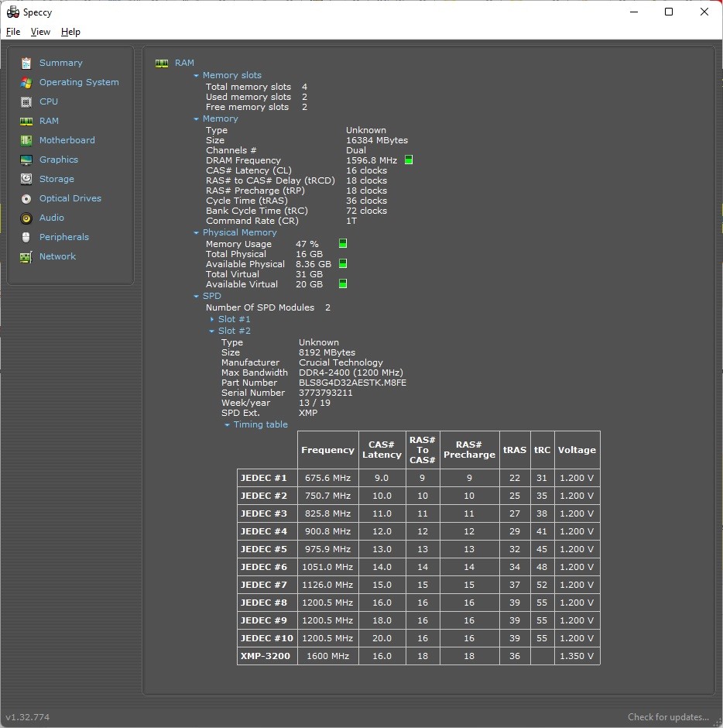Click the Storage hard drive icon
This screenshot has width=723, height=728.
[x=26, y=179]
